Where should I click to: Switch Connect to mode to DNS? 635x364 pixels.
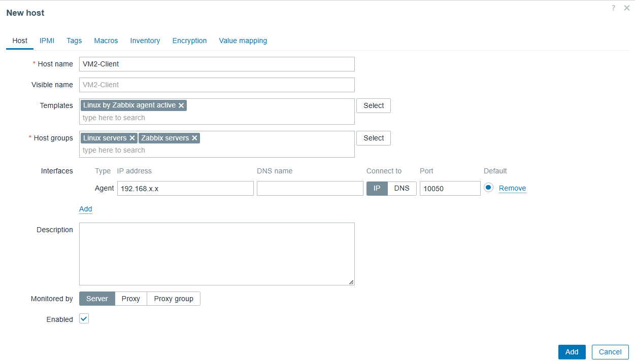[x=402, y=188]
